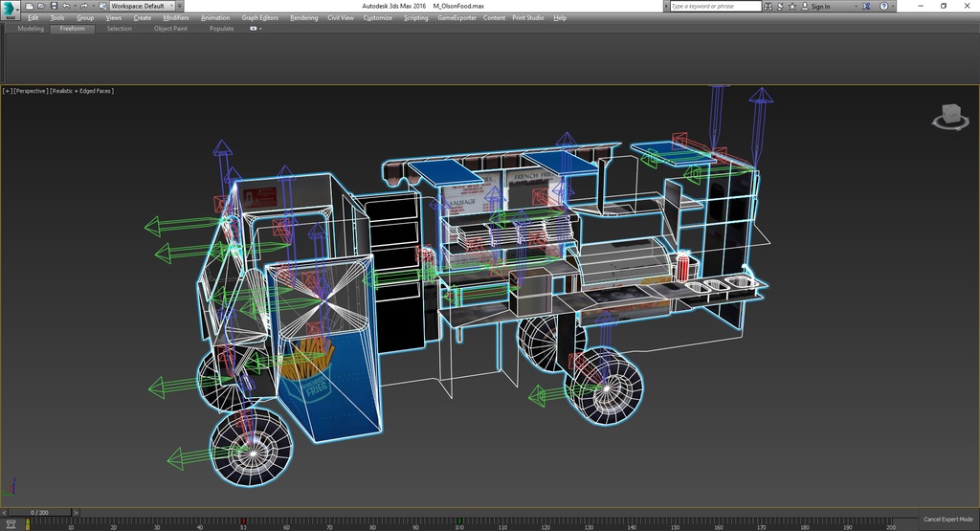Click the New Scene icon
The width and height of the screenshot is (980, 531).
point(30,7)
